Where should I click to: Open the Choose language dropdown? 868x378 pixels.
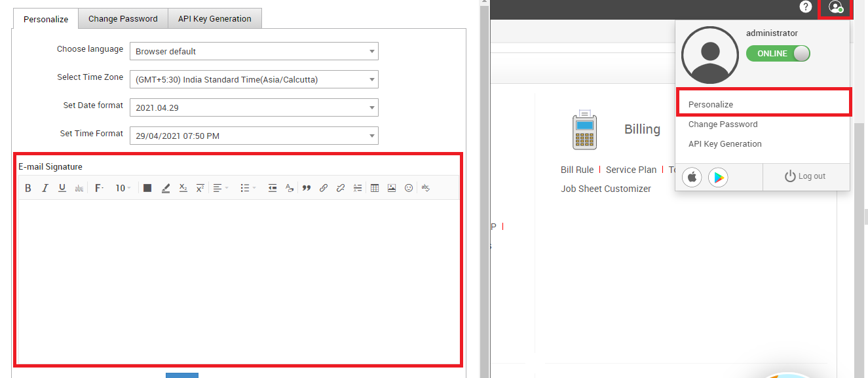(254, 51)
